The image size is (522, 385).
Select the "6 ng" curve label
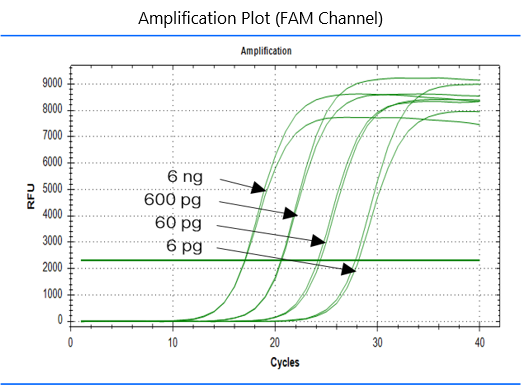click(x=185, y=176)
